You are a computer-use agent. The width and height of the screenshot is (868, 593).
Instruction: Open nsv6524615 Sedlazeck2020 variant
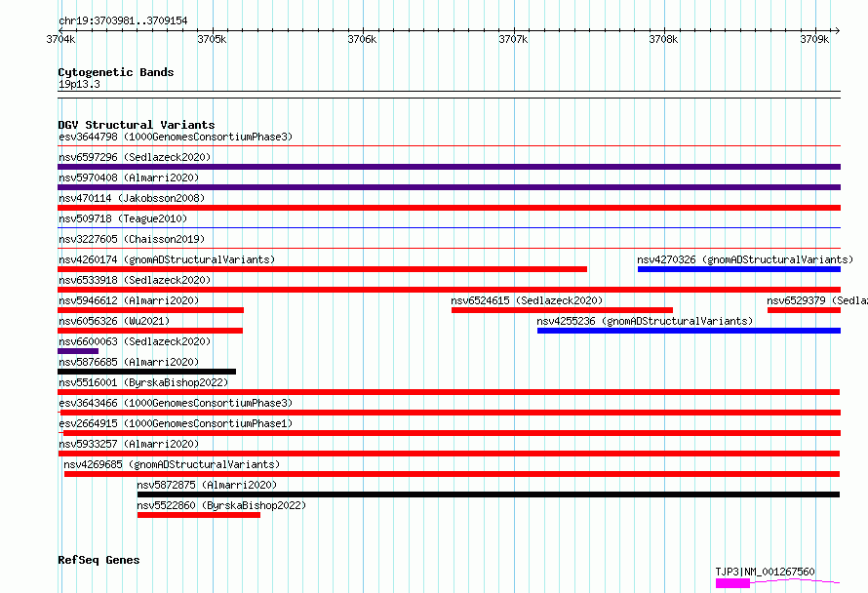pos(527,300)
